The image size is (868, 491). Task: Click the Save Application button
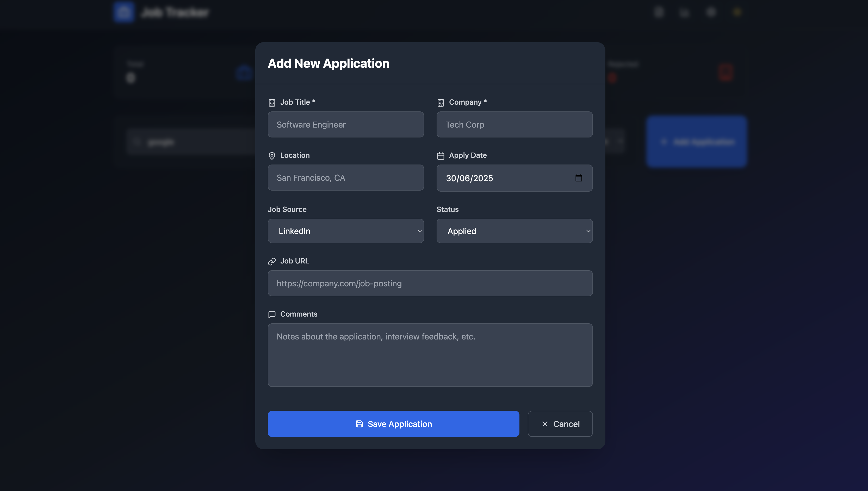[393, 424]
